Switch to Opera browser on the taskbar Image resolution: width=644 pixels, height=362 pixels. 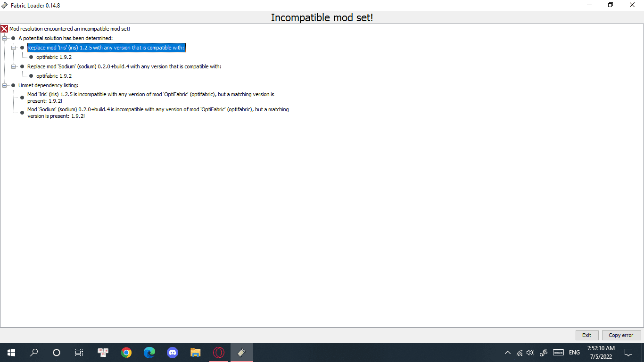[x=218, y=353]
